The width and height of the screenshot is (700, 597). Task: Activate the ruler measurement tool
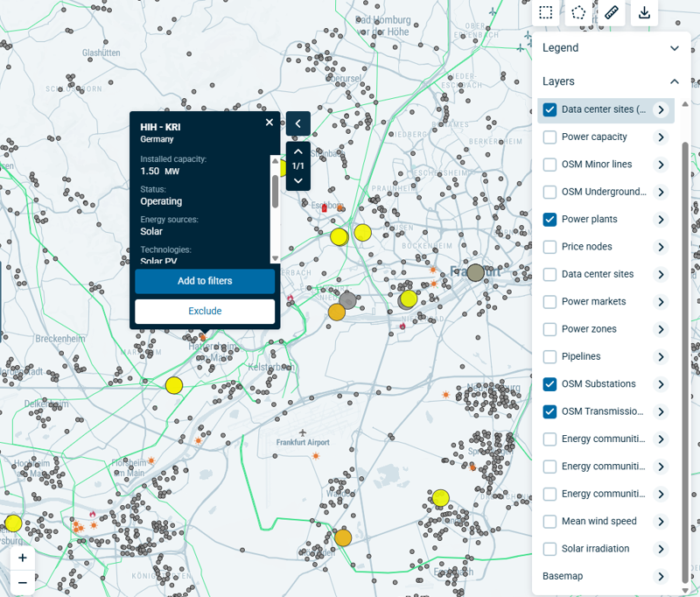click(612, 12)
